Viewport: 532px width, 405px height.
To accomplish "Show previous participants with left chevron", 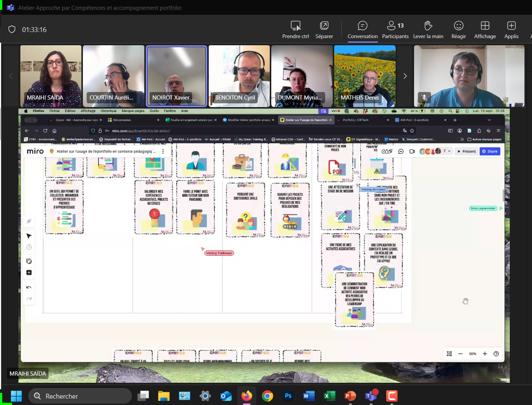I will [11, 76].
